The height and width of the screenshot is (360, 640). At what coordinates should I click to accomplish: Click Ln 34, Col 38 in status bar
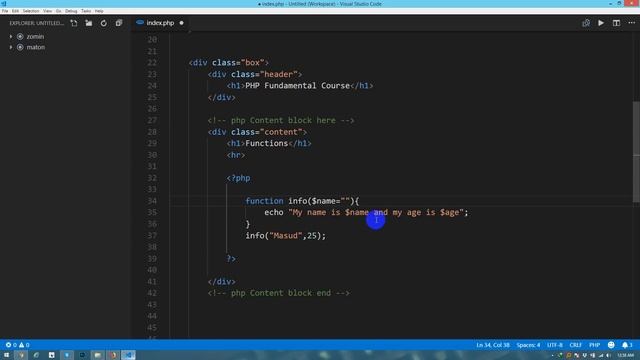[493, 345]
